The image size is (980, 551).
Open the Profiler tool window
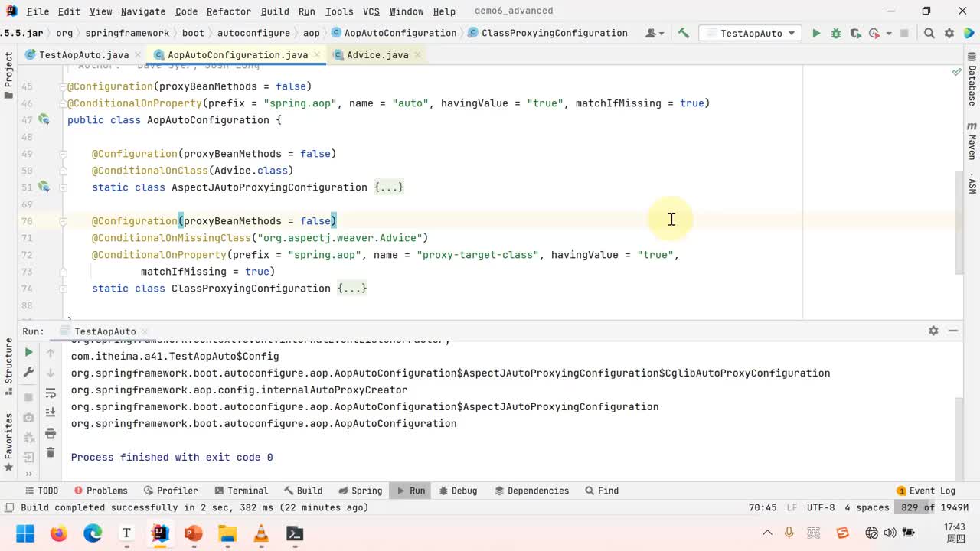click(170, 491)
